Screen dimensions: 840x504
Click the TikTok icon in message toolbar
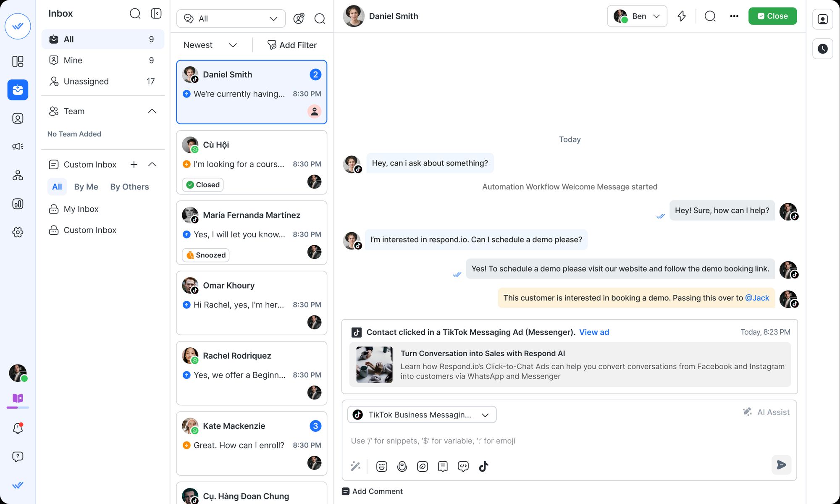[x=483, y=467]
